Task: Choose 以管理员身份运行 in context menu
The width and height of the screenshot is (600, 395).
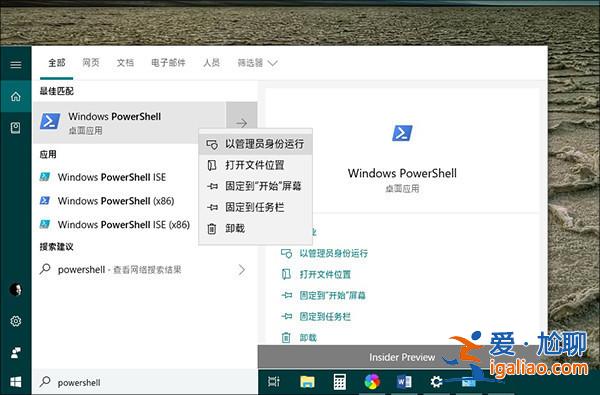Action: pos(256,144)
